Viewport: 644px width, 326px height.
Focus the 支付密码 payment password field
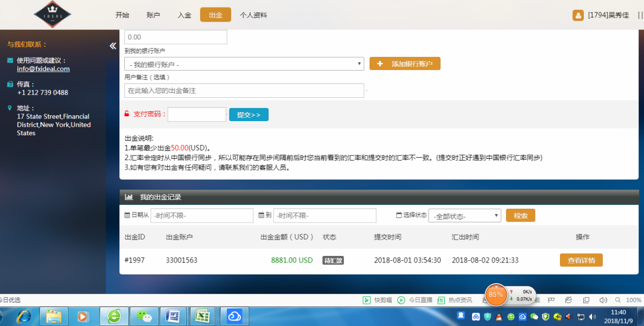[196, 115]
